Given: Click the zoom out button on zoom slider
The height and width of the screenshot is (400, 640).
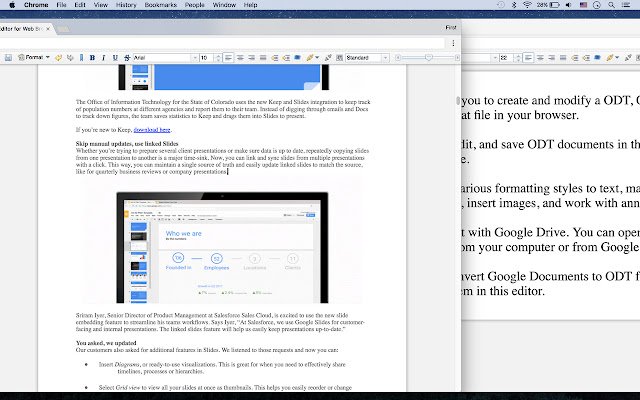Looking at the screenshot, I should pyautogui.click(x=398, y=58).
